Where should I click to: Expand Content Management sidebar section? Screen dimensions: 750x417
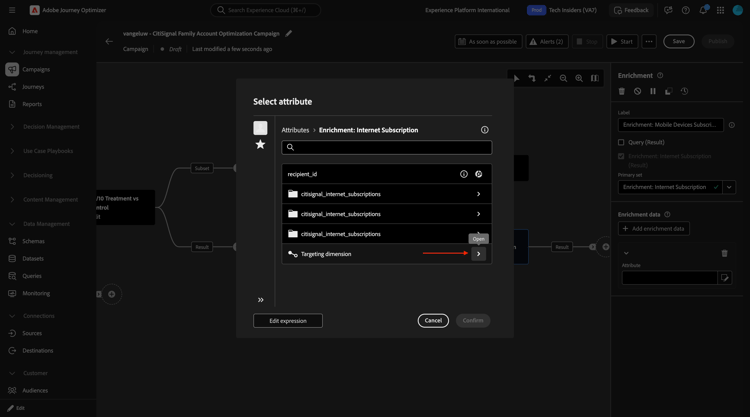click(12, 199)
